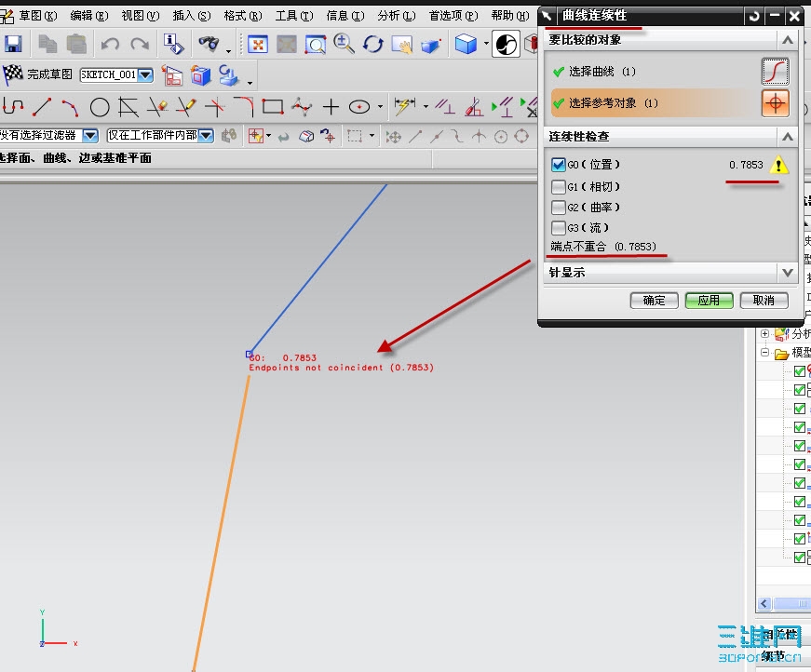Screen dimensions: 811x672
Task: Click the shaded blue cube rendering icon
Action: 466,44
